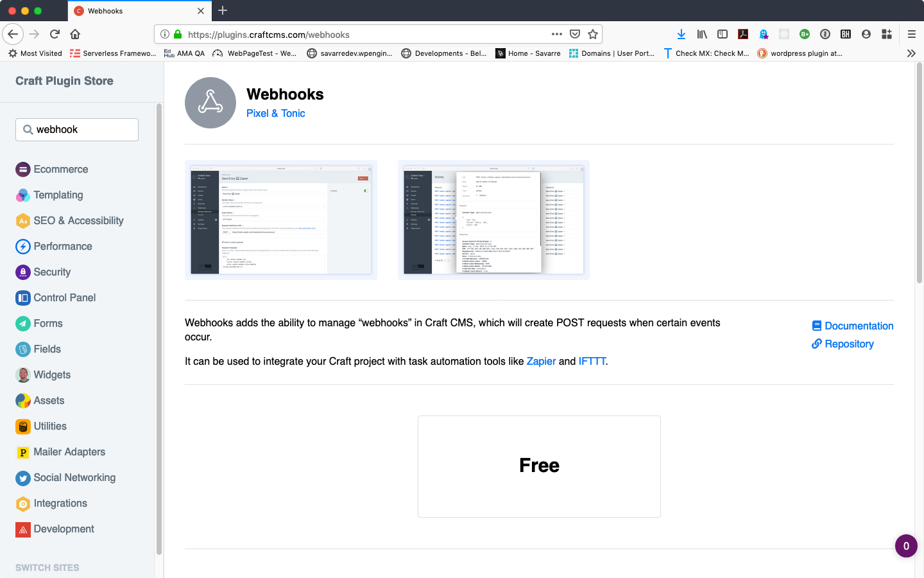924x578 pixels.
Task: Open the Firefox Library icon
Action: 702,34
